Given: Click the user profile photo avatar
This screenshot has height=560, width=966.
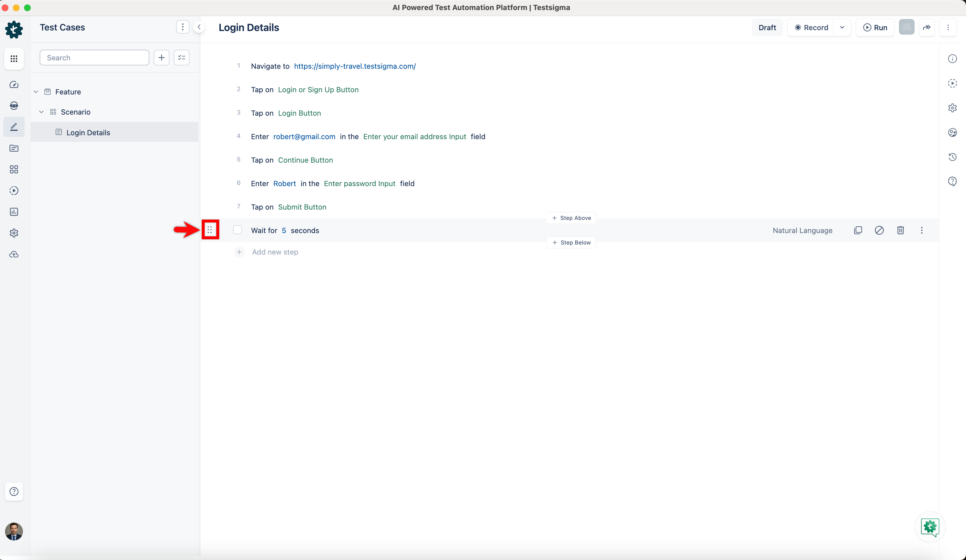Looking at the screenshot, I should (x=14, y=531).
